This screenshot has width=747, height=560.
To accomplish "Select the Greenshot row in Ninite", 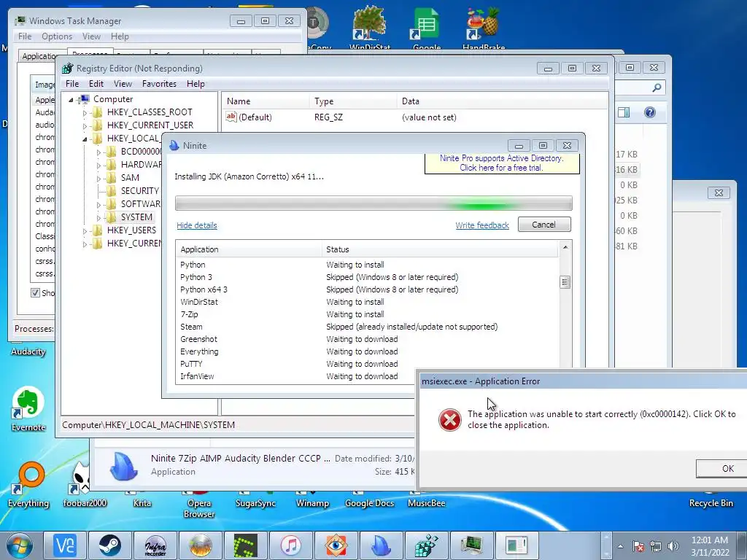I will pos(367,339).
